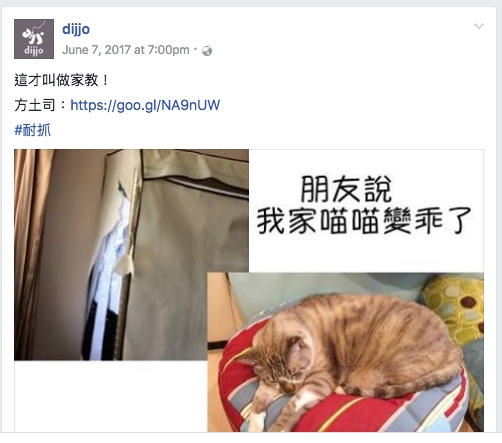Screen dimensions: 502x443
Task: Click the brown curtain in the photo
Action: coord(30,253)
